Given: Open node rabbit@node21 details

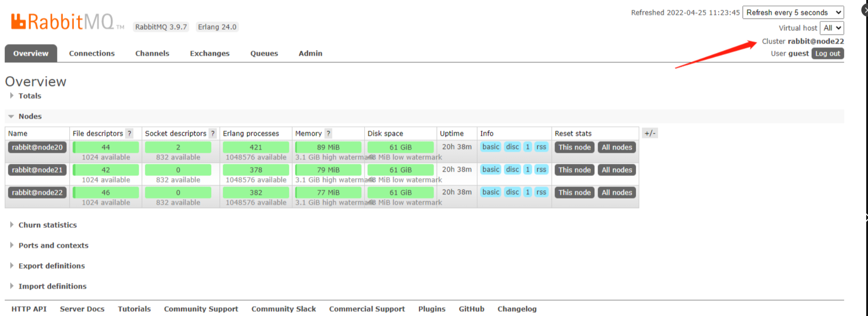Looking at the screenshot, I should coord(37,170).
